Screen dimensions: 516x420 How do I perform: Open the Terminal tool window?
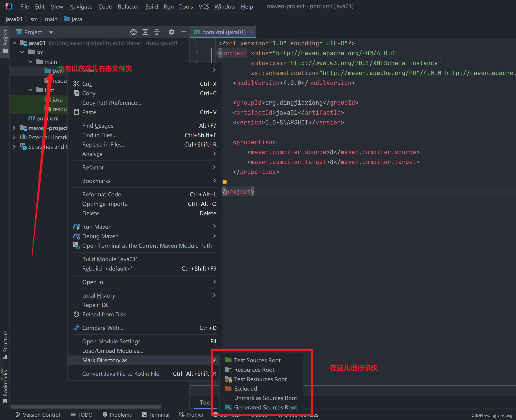pos(155,415)
